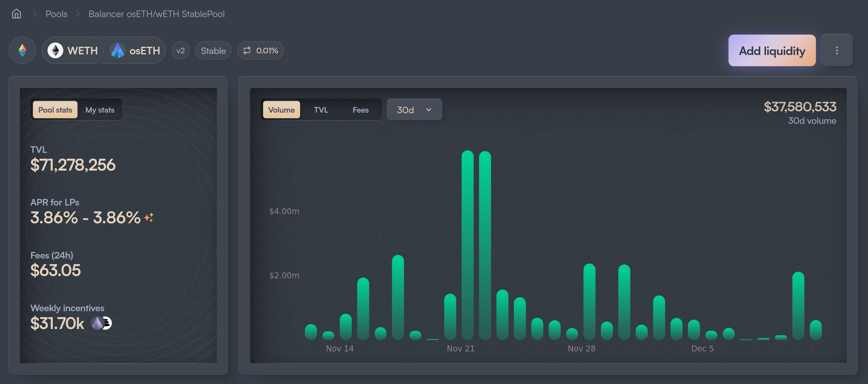Switch to My stats view
The image size is (868, 384).
point(100,110)
